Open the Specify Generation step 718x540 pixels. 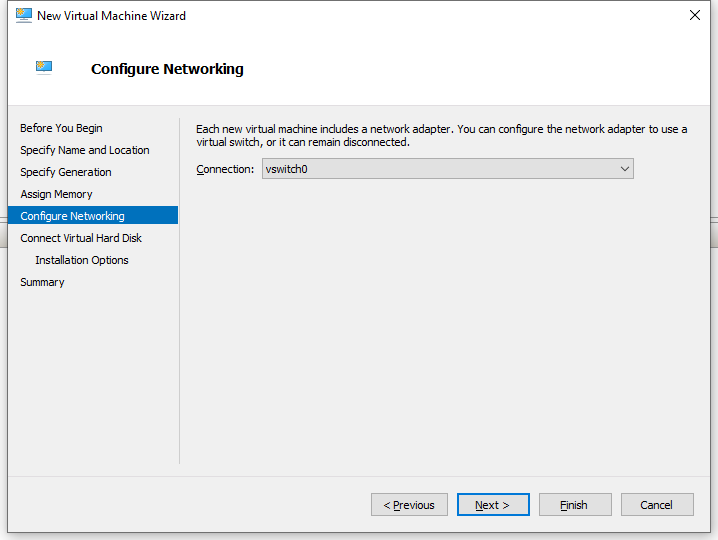66,172
